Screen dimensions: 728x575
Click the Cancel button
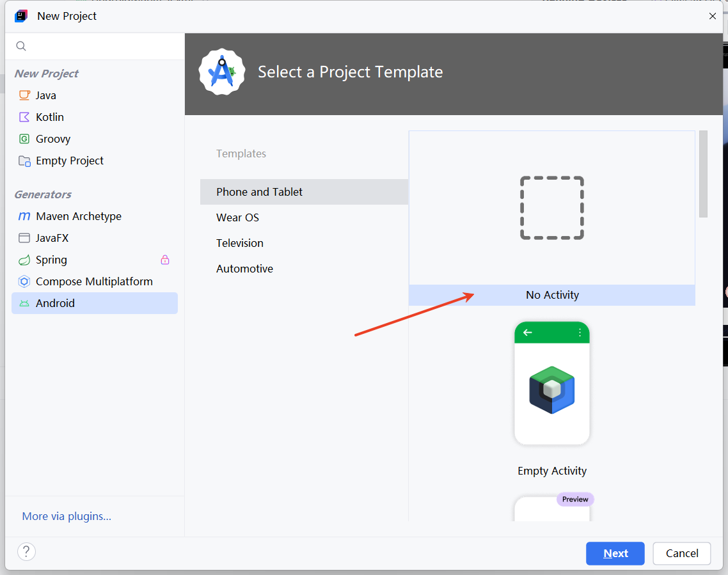coord(681,553)
